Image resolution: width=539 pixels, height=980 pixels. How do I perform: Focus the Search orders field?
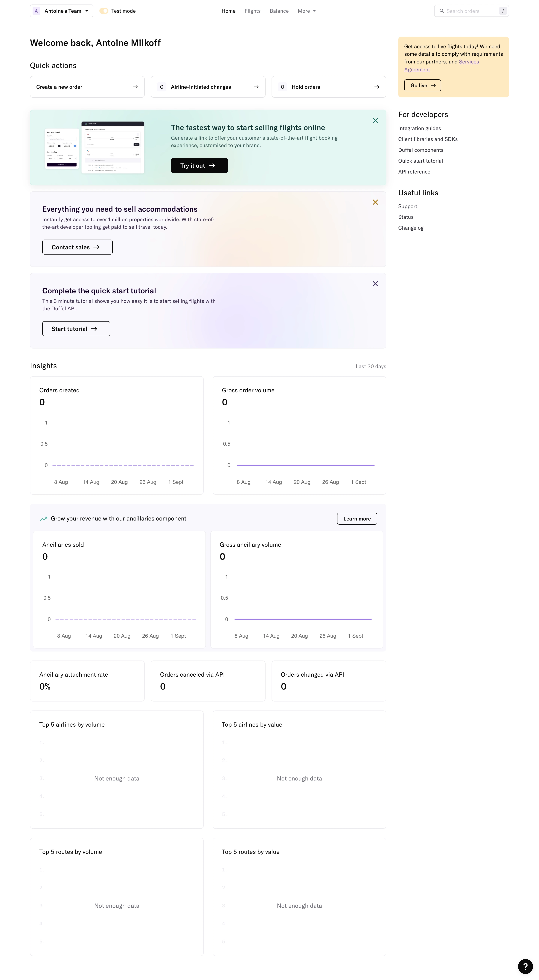[x=471, y=11]
